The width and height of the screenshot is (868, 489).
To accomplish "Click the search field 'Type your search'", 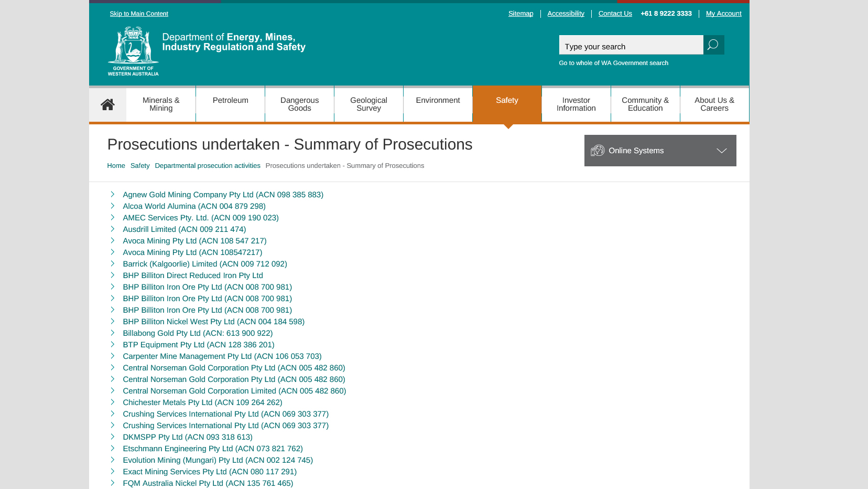I will point(631,45).
